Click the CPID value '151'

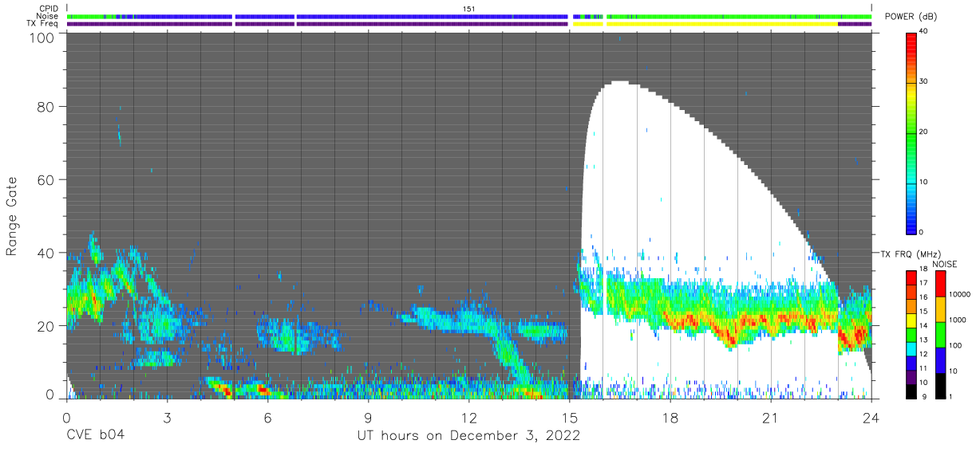pyautogui.click(x=469, y=8)
